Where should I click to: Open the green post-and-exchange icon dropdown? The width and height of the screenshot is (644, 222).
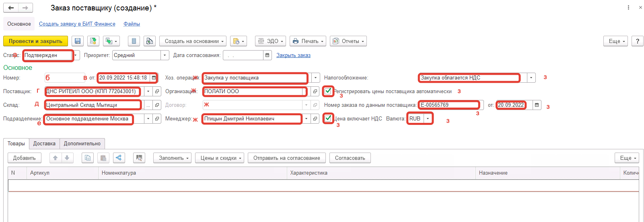pos(111,41)
